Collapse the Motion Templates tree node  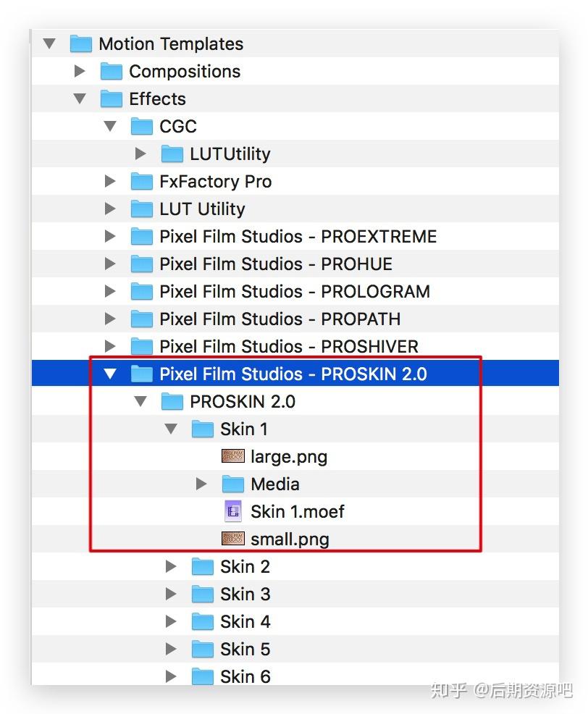(x=49, y=43)
